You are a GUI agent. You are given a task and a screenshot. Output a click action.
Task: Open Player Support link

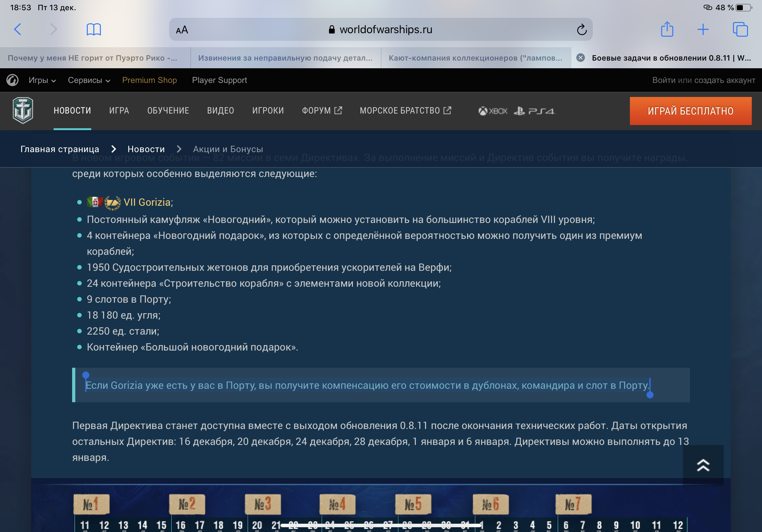[x=219, y=80]
